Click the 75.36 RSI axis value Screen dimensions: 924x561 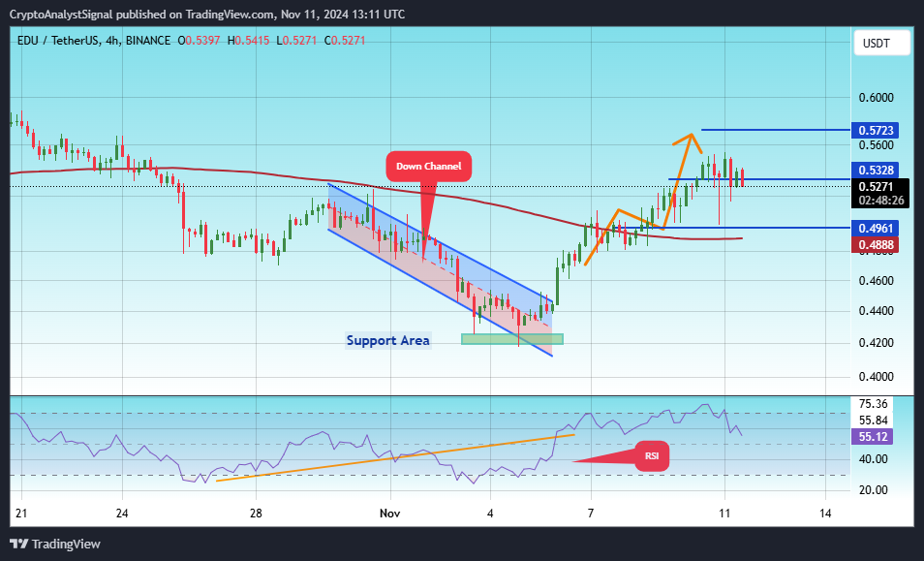pos(874,404)
